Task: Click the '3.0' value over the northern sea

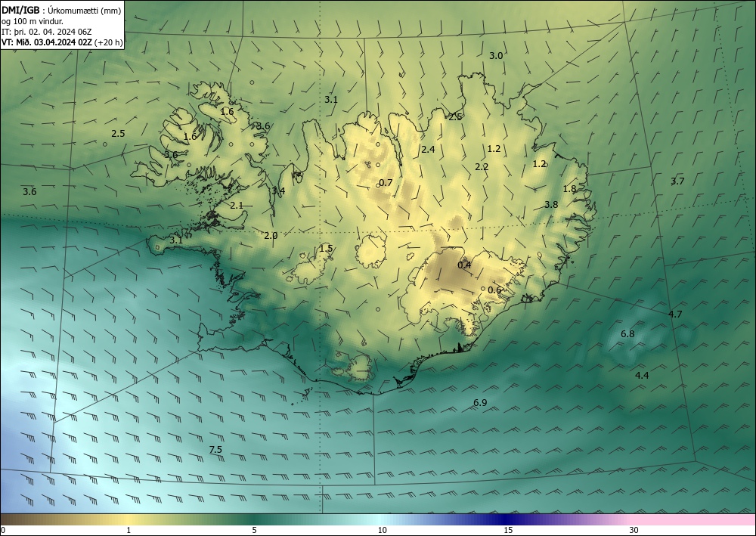Action: coord(496,55)
